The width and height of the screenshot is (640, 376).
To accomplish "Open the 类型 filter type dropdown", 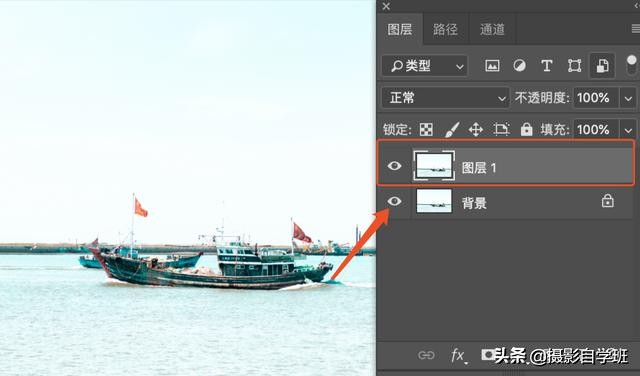I will 424,66.
